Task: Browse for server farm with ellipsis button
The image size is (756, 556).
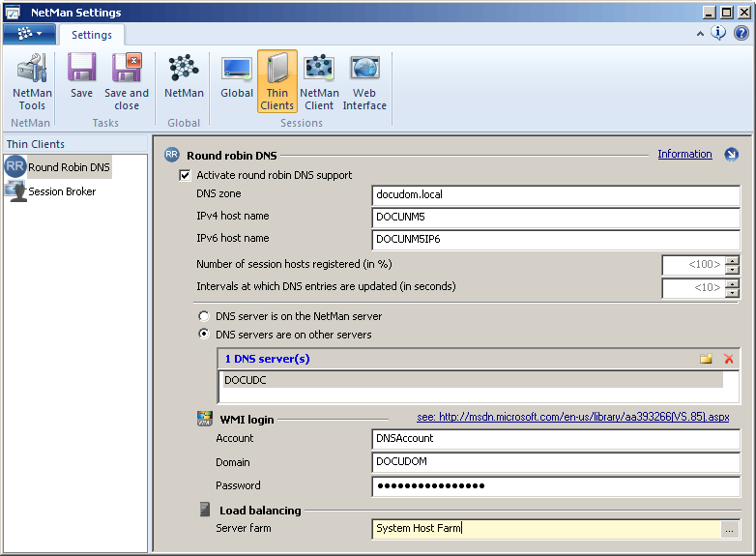Action: [x=730, y=529]
